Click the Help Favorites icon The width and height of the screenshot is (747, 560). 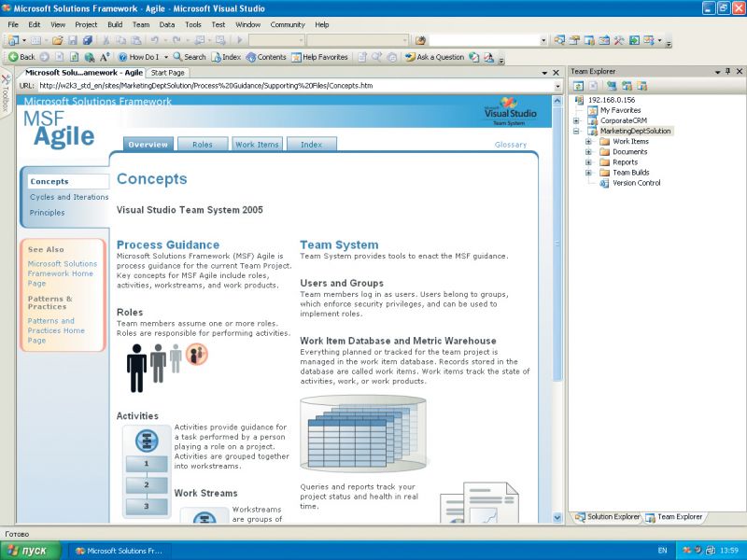(x=297, y=57)
